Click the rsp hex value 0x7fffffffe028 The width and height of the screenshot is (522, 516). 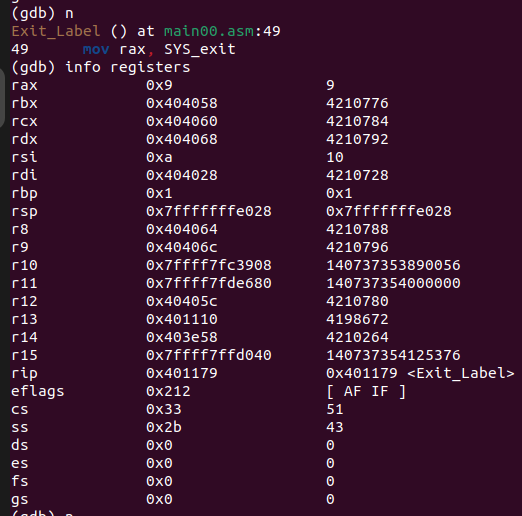(209, 211)
